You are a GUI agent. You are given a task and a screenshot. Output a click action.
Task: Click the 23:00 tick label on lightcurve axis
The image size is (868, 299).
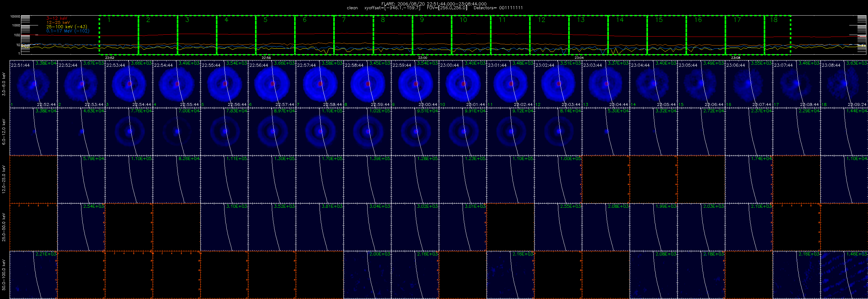tap(423, 58)
